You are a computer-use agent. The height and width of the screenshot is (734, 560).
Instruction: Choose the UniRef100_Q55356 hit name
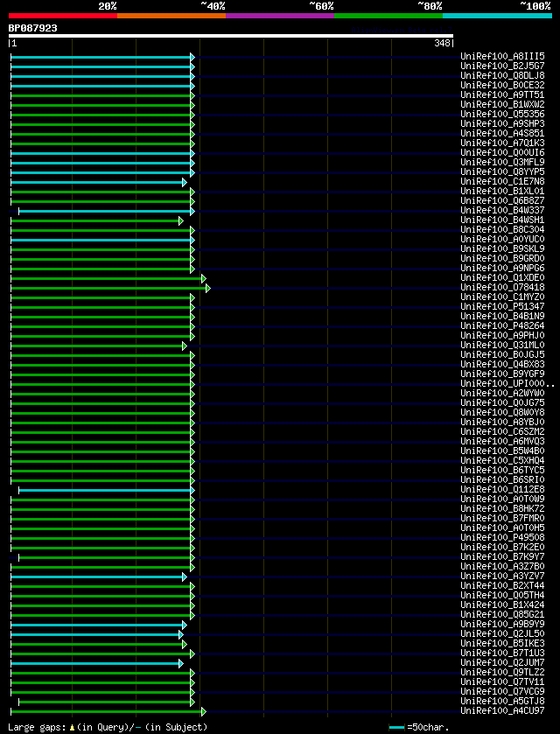(x=502, y=115)
